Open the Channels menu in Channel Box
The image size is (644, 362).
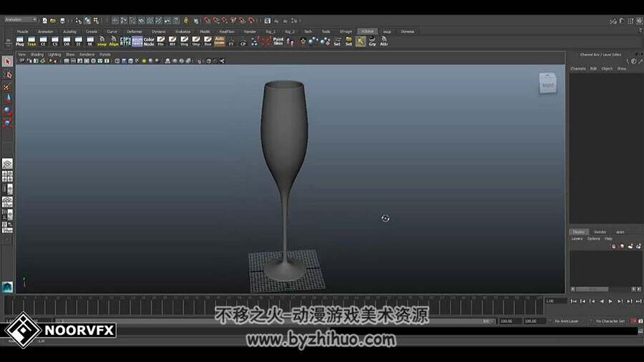(578, 69)
